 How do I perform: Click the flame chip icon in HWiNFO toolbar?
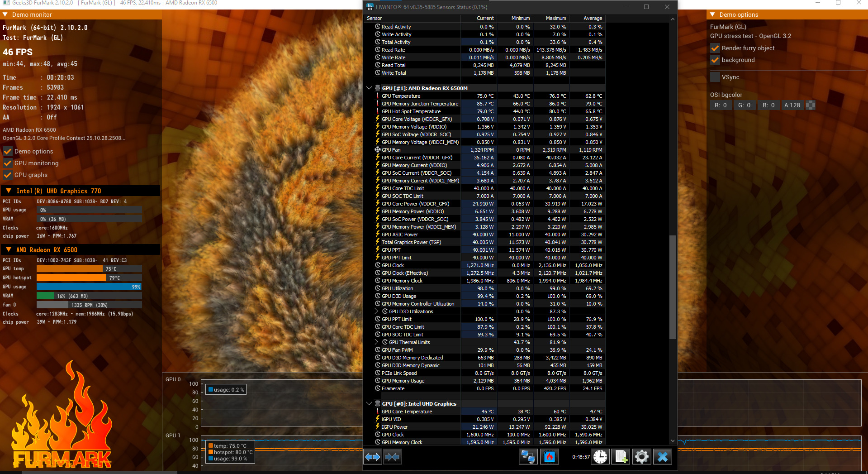549,457
